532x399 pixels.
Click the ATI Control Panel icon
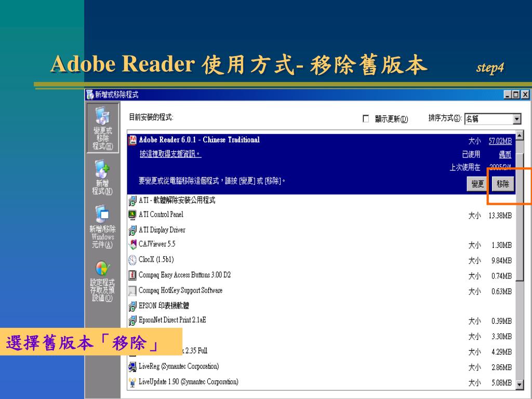[132, 215]
